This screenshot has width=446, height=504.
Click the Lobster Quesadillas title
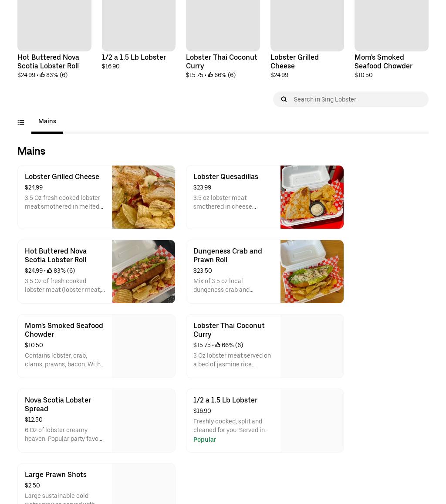click(x=226, y=176)
